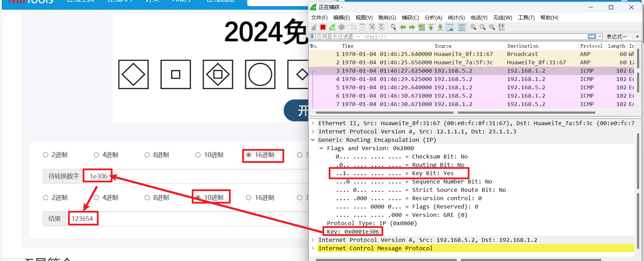Open capture options gear icon
This screenshot has height=261, width=644.
pos(342,27)
